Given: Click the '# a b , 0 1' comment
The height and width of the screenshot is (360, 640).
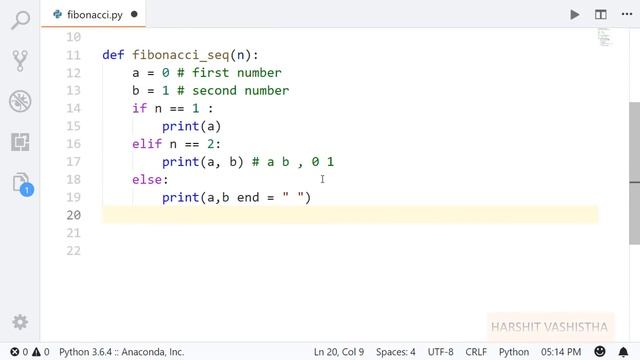Looking at the screenshot, I should click(293, 162).
